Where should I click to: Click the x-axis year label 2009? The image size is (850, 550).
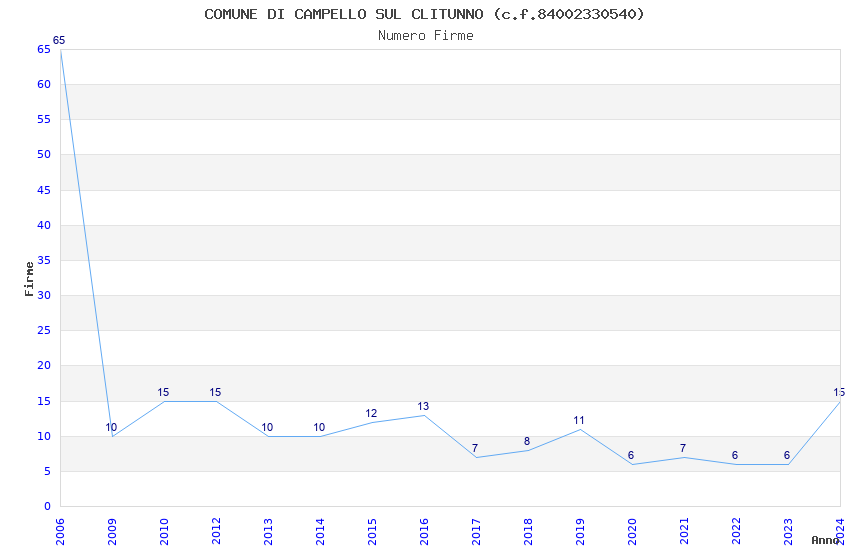(112, 532)
